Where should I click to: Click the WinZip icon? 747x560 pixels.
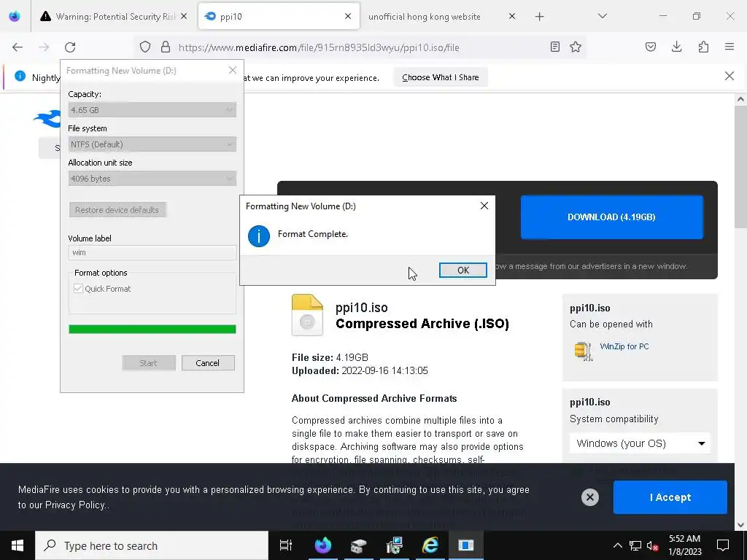pyautogui.click(x=583, y=351)
